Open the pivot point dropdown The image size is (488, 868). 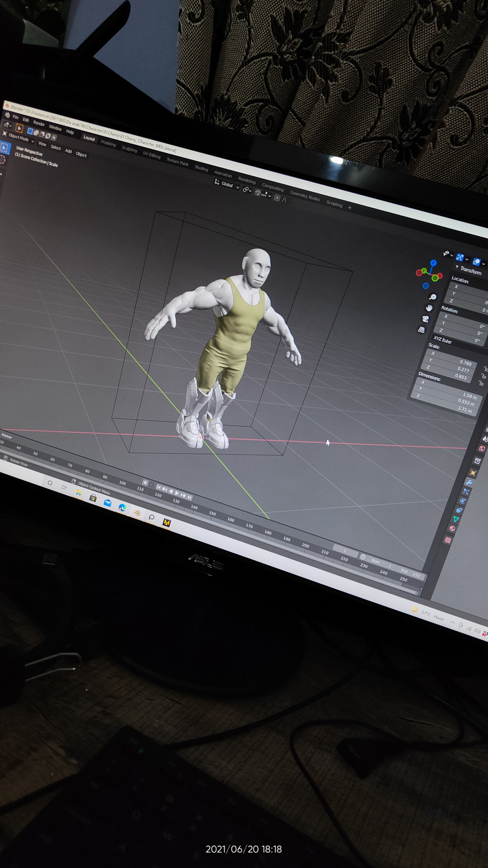(x=247, y=190)
